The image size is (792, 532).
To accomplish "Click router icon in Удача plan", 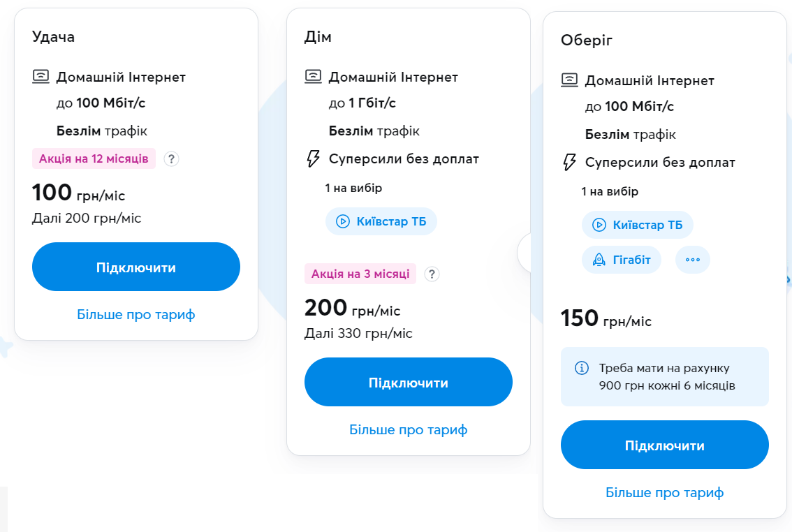I will click(x=41, y=77).
